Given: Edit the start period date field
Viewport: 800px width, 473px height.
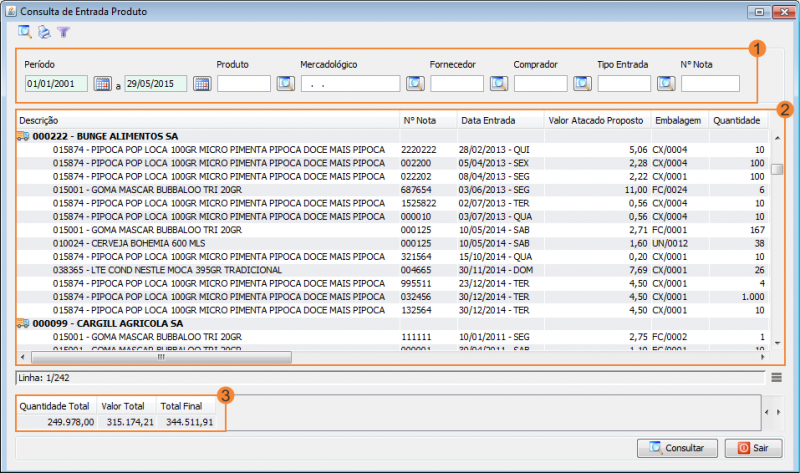Looking at the screenshot, I should [x=56, y=84].
